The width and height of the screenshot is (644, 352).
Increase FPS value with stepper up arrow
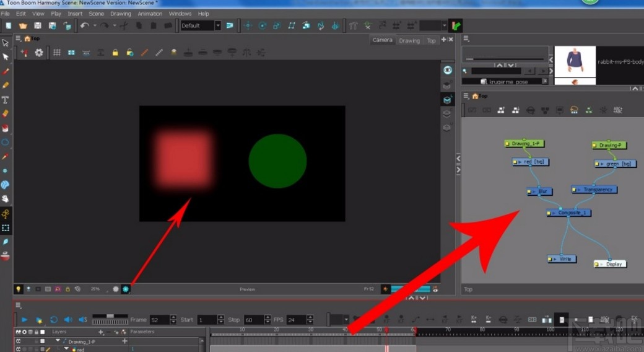pyautogui.click(x=310, y=317)
